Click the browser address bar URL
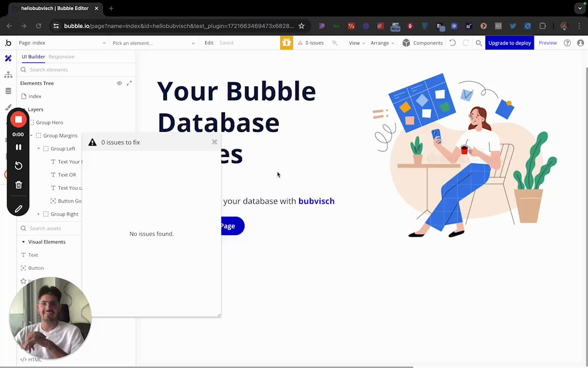Image resolution: width=588 pixels, height=368 pixels. tap(179, 26)
